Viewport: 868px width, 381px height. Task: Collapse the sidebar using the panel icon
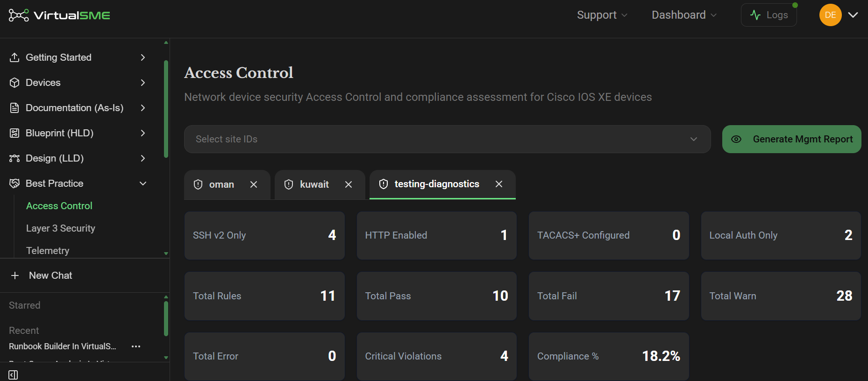[13, 375]
